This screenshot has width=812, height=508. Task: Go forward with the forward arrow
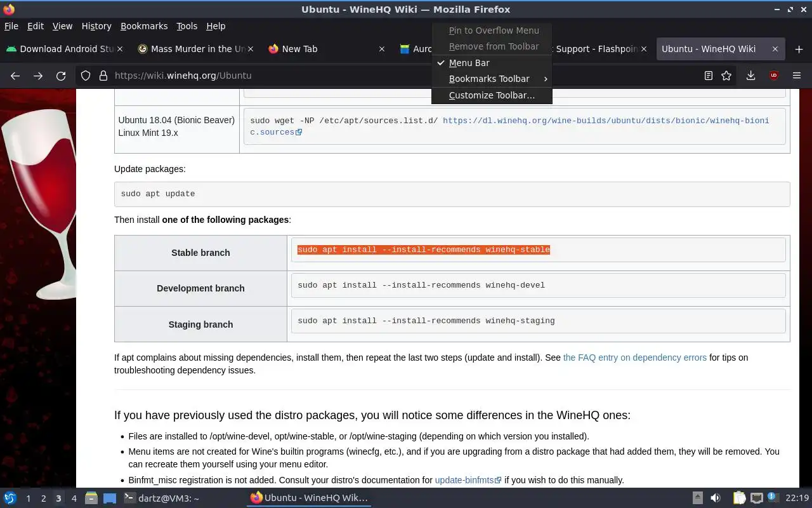(38, 76)
